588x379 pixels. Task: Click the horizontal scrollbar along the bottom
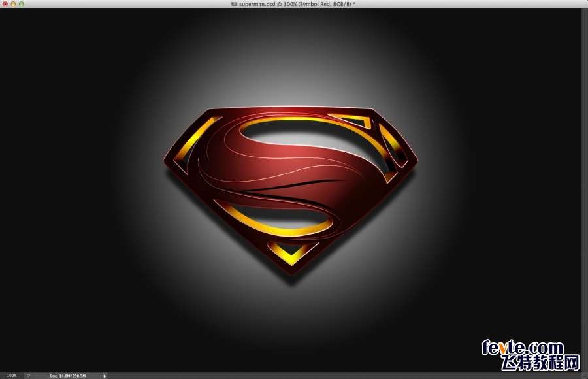pos(340,376)
